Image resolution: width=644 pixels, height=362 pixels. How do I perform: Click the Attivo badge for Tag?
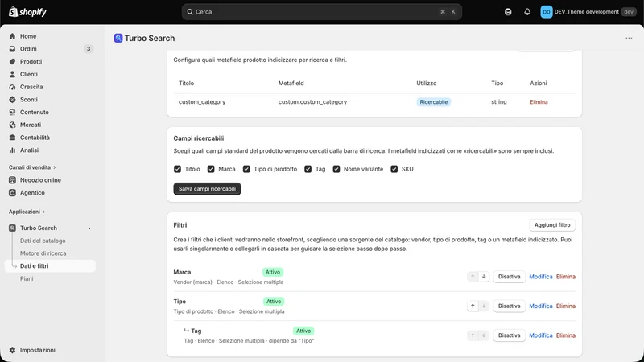pyautogui.click(x=303, y=331)
